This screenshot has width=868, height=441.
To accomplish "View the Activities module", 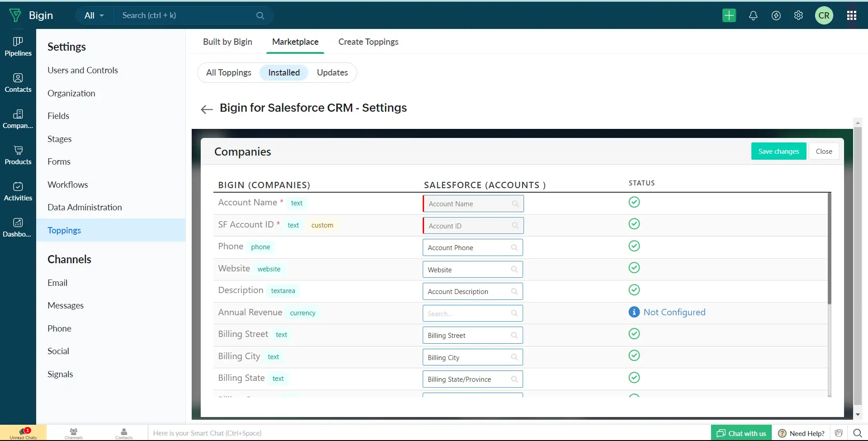I will tap(17, 190).
